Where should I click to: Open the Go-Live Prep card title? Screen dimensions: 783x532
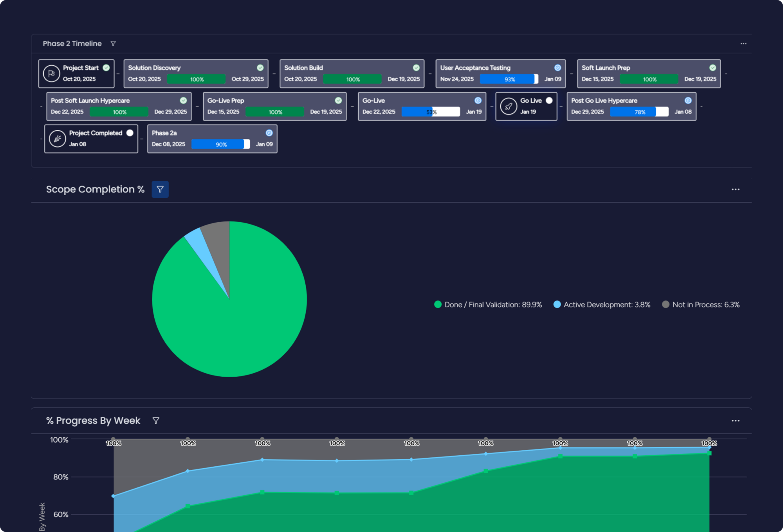tap(226, 101)
